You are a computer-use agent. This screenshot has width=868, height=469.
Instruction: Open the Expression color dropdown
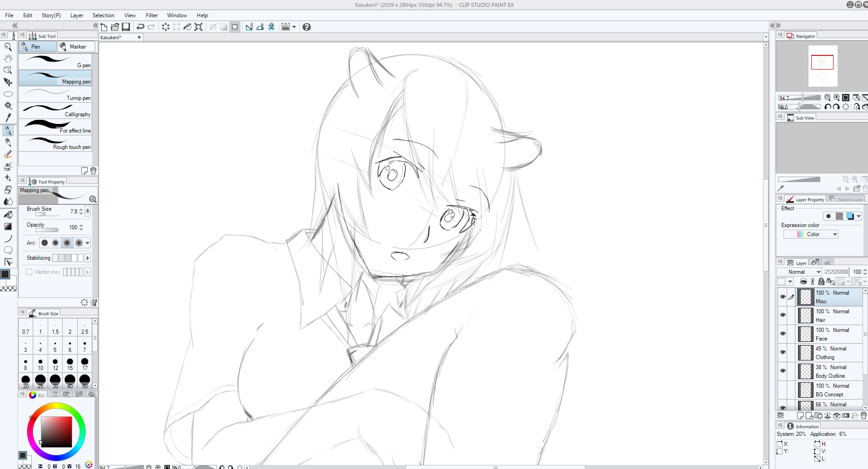point(811,234)
